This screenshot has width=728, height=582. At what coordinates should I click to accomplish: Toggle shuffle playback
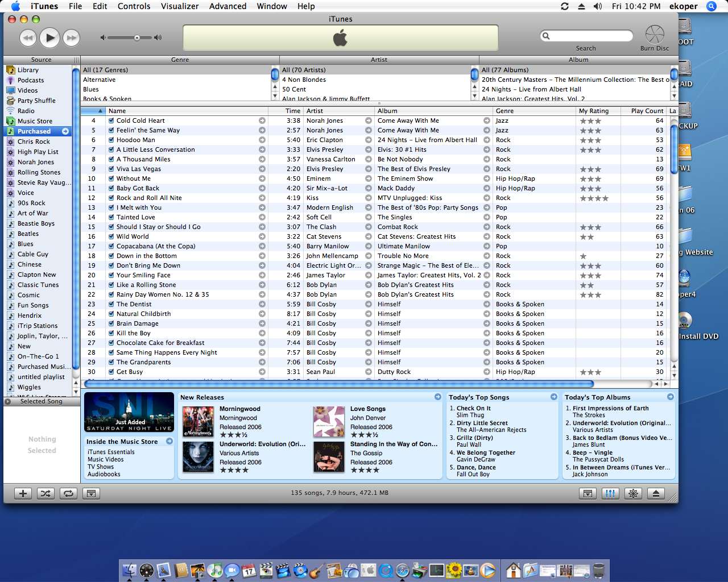point(45,493)
